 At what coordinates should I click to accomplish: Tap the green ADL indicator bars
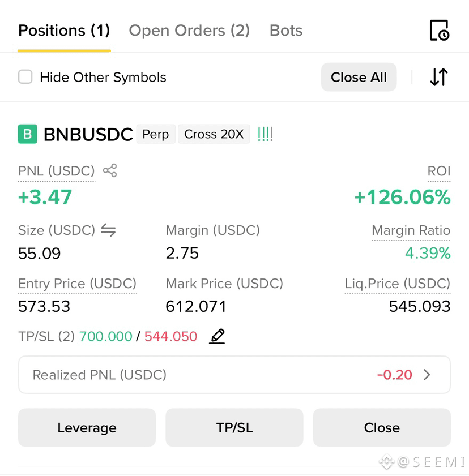pos(265,134)
